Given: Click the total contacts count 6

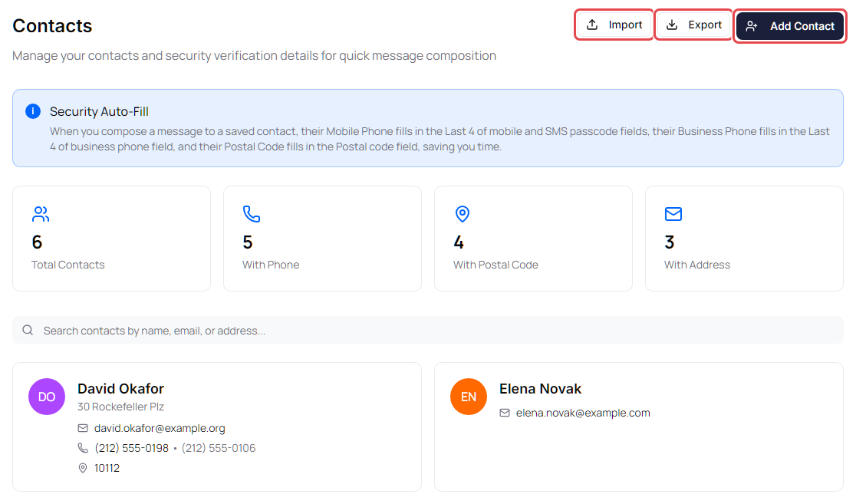Looking at the screenshot, I should [x=37, y=242].
